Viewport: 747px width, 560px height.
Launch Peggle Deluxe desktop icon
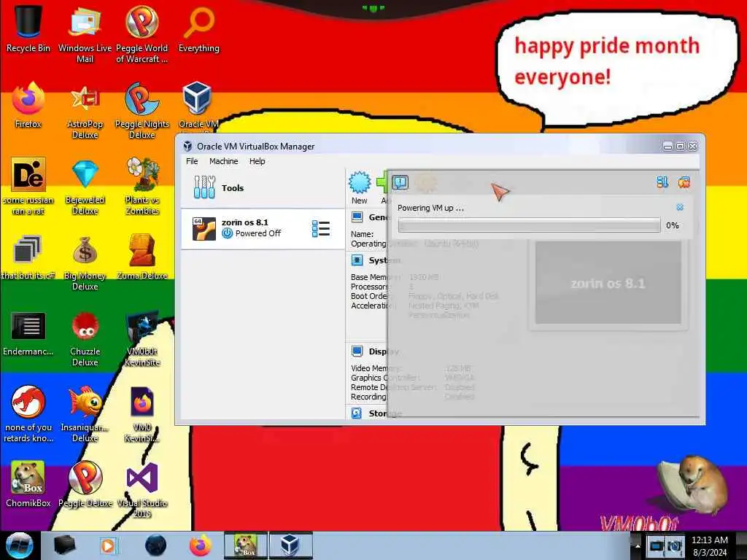pyautogui.click(x=85, y=484)
